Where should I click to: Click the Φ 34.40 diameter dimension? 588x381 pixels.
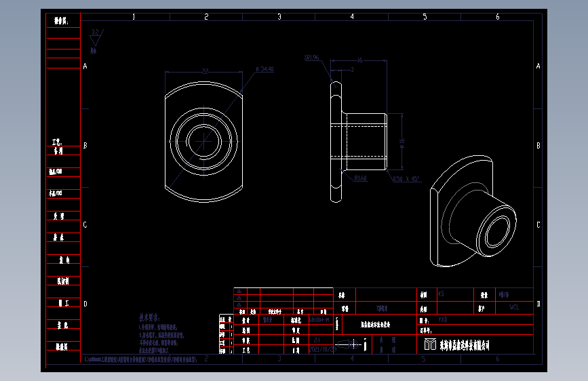[x=264, y=69]
